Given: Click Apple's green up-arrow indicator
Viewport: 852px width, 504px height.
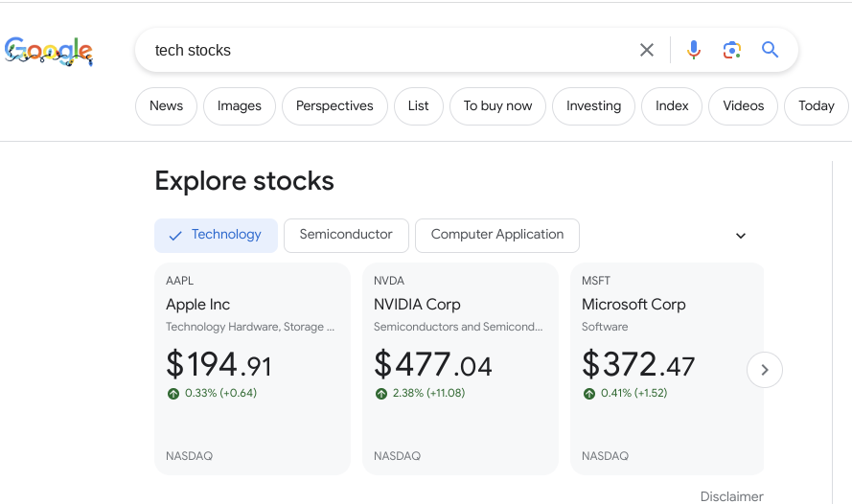Looking at the screenshot, I should [173, 394].
